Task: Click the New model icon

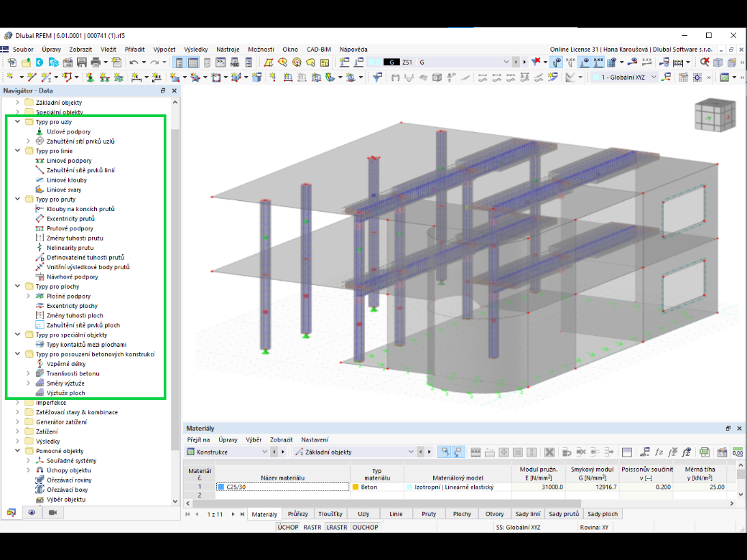Action: [11, 62]
